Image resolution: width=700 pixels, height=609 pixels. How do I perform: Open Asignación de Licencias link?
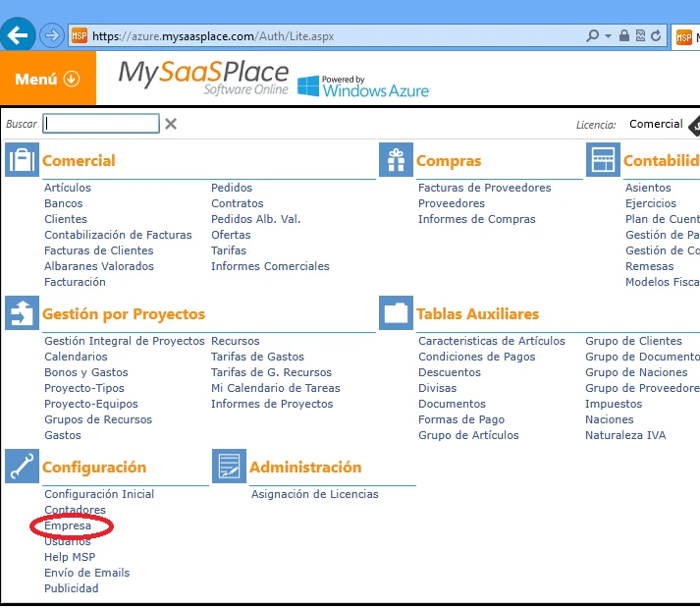[315, 494]
